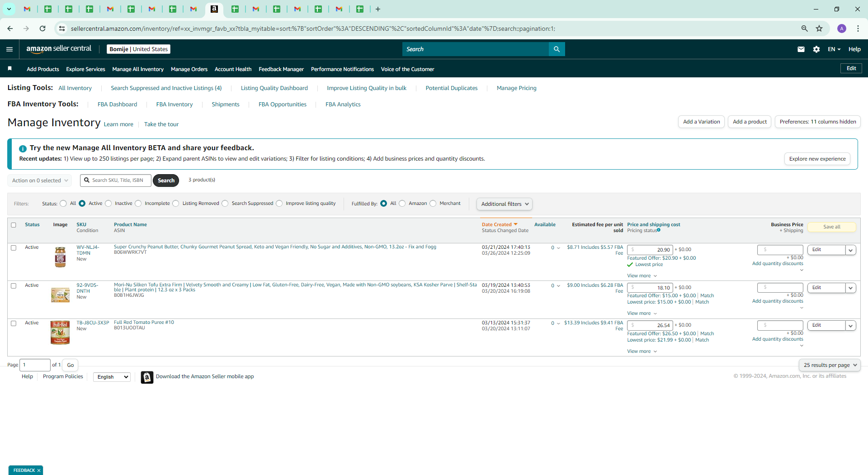868x475 pixels.
Task: Open Manage Orders menu
Action: [x=189, y=69]
